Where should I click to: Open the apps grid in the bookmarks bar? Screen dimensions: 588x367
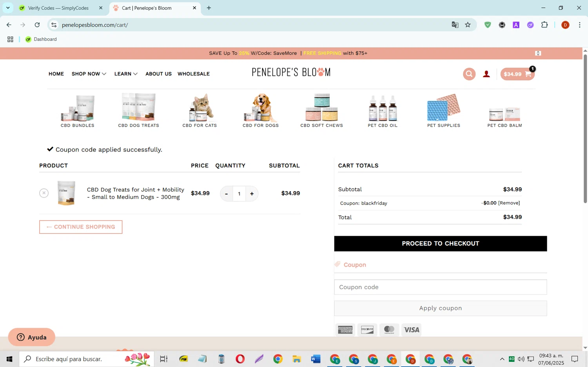(10, 39)
